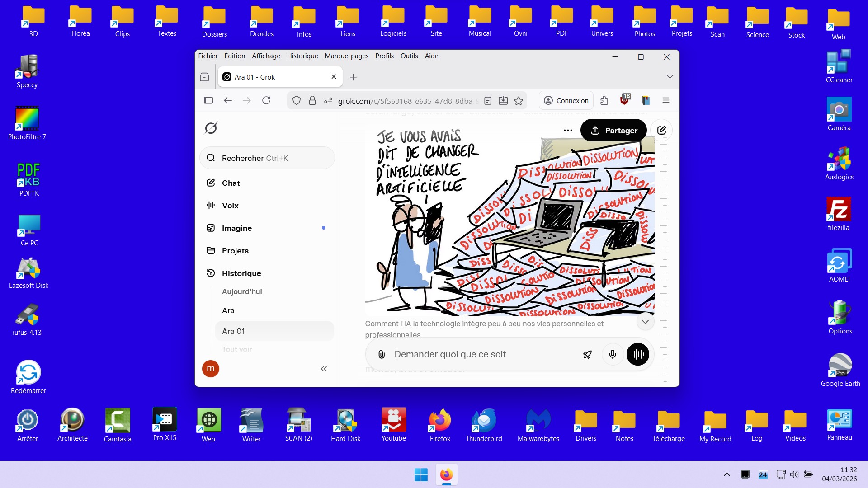Click the Connexion button

[566, 101]
